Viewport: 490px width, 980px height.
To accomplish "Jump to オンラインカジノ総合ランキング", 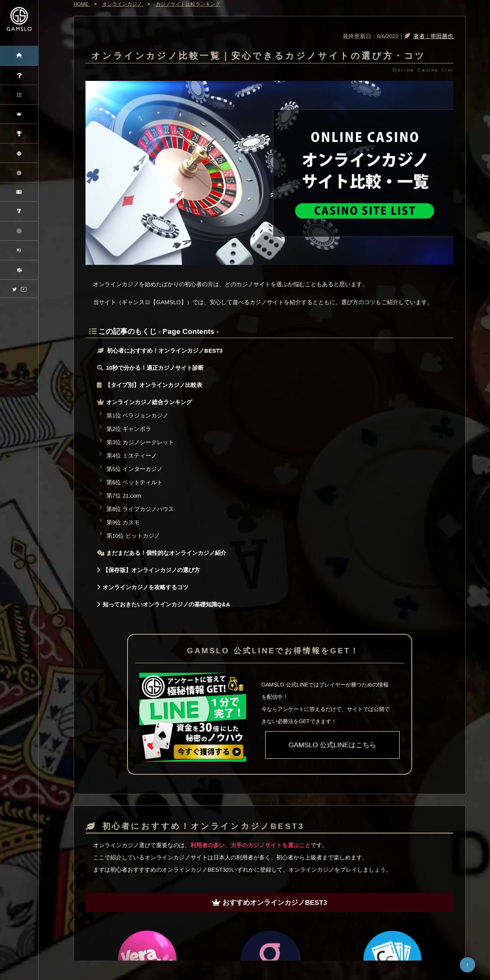I will [x=149, y=402].
